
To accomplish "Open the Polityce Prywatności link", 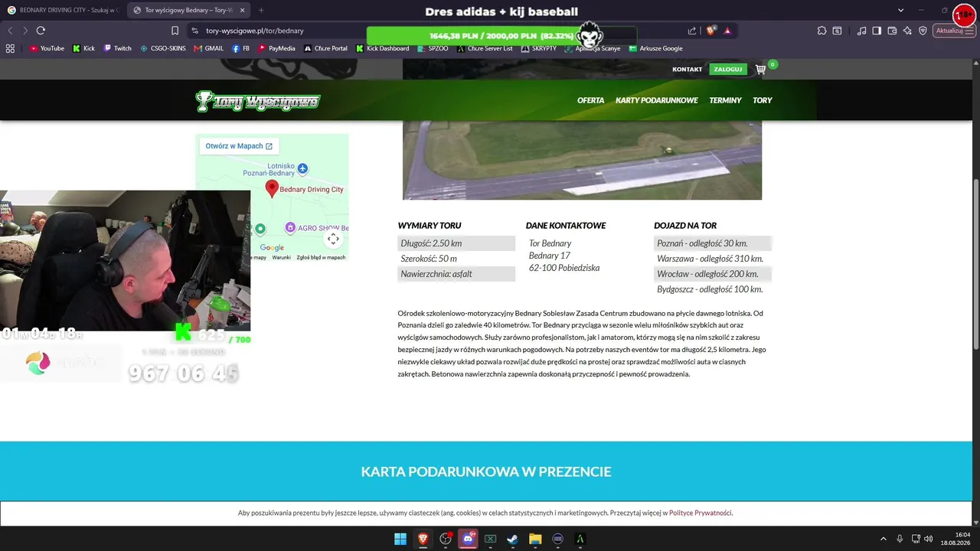I will tap(701, 513).
